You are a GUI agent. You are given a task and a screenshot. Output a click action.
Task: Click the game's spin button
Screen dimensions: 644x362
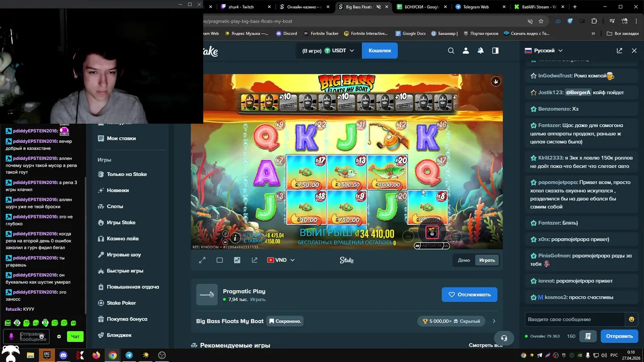[x=432, y=232]
